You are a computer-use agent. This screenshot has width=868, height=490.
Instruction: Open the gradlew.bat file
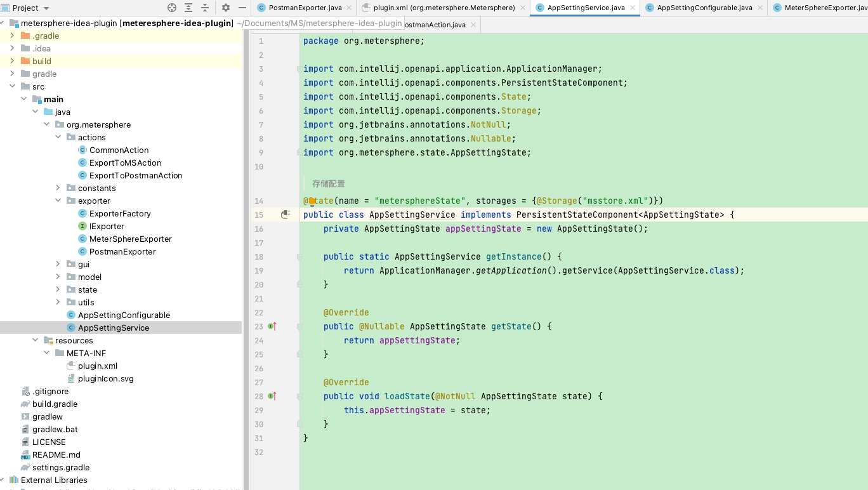click(55, 429)
